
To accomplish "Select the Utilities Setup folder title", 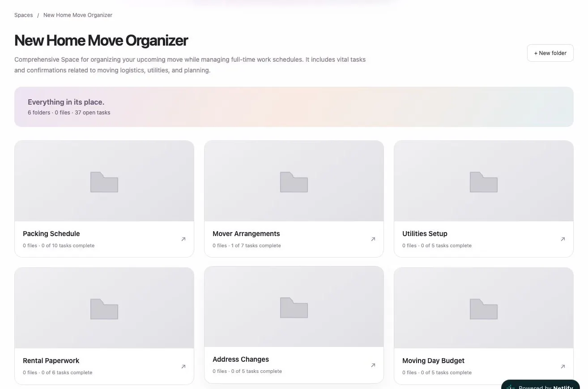I will (425, 233).
